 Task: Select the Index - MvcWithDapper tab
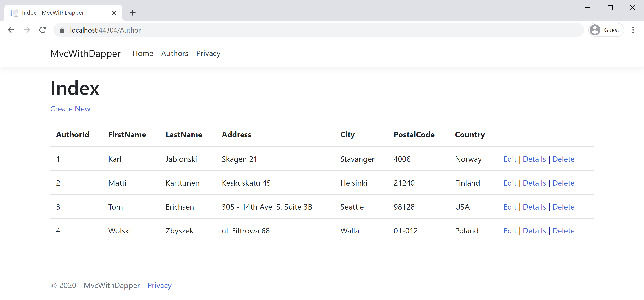[x=53, y=13]
